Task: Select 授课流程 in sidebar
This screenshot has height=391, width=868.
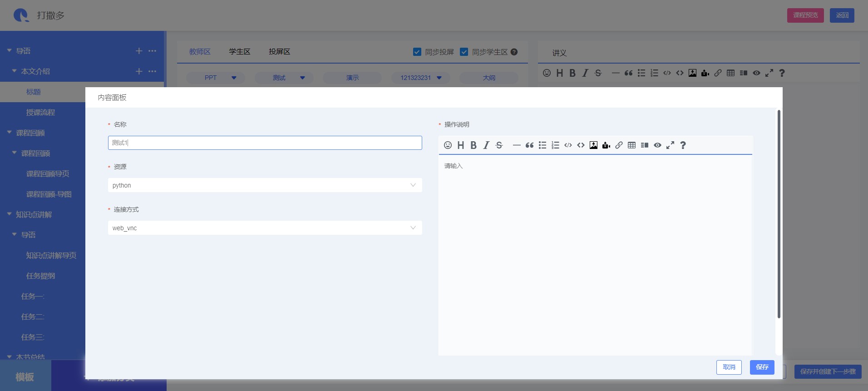Action: click(40, 112)
